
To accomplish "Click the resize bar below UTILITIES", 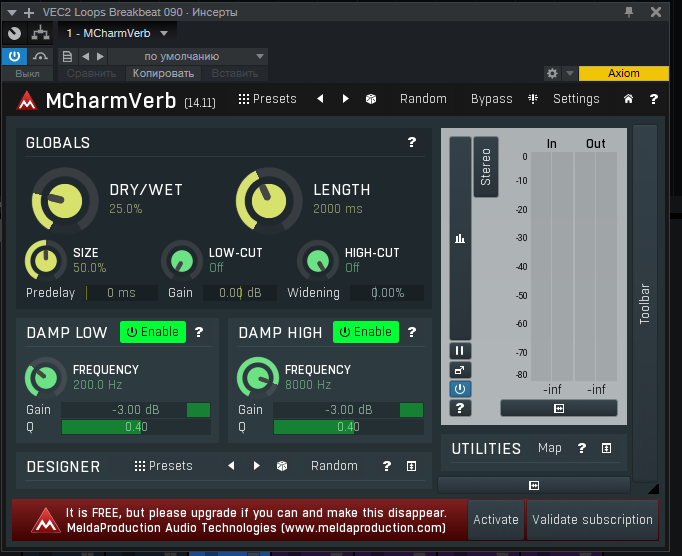I will 534,485.
